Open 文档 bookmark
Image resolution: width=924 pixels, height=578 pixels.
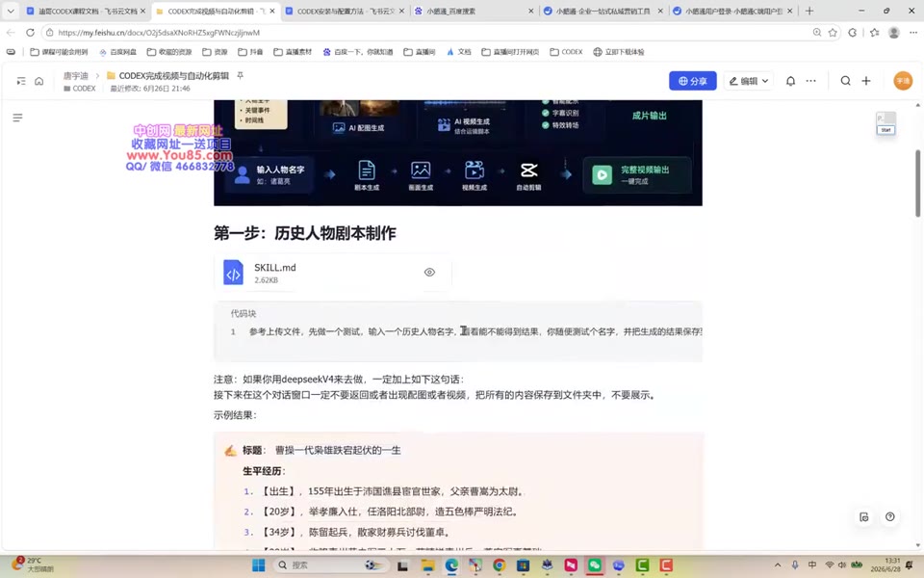[x=458, y=52]
